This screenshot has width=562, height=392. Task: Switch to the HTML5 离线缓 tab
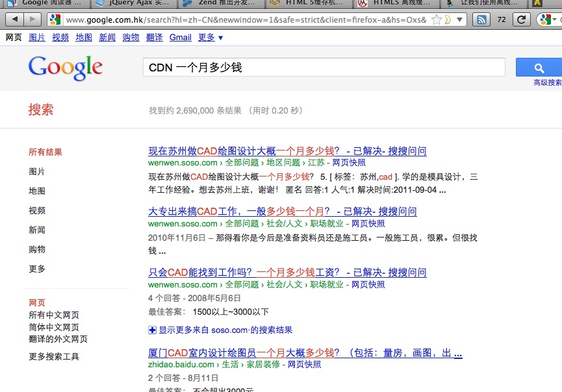[x=396, y=3]
